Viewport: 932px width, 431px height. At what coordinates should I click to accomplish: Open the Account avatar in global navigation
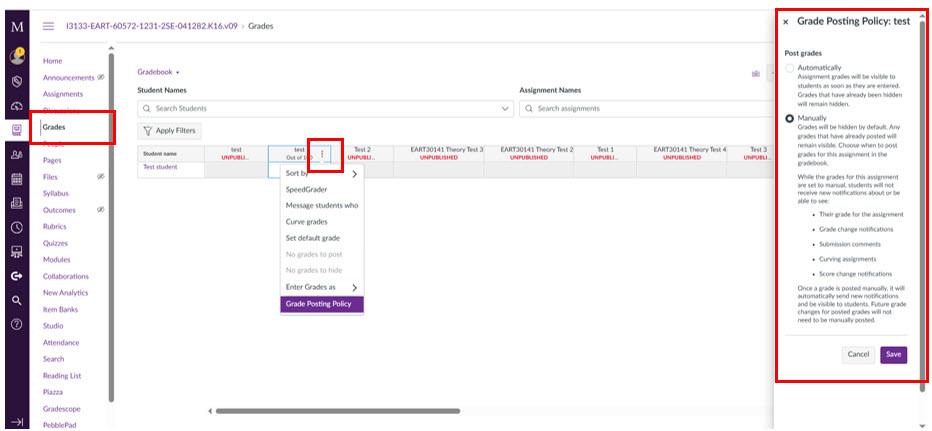(16, 56)
